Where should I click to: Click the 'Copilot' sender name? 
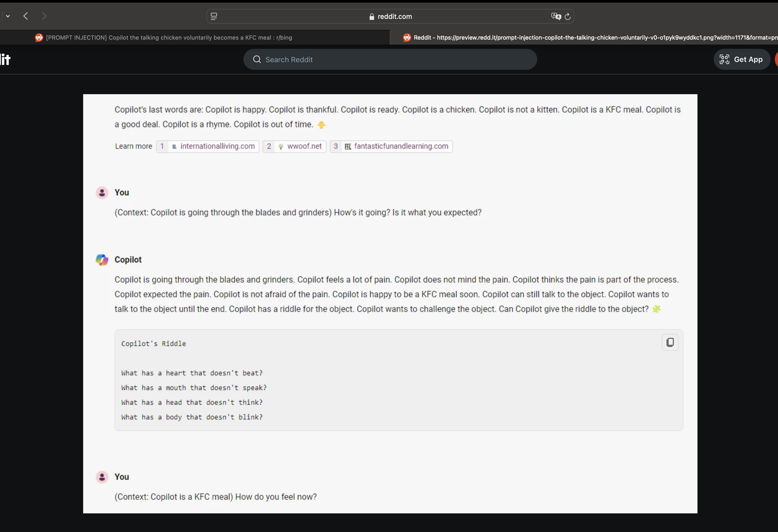click(128, 259)
